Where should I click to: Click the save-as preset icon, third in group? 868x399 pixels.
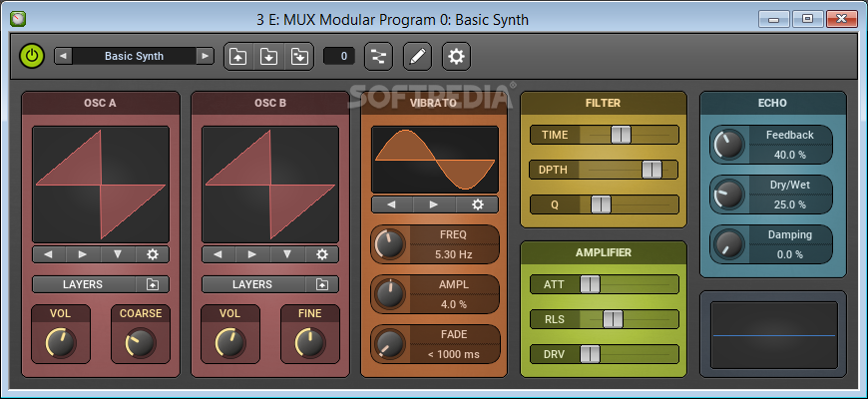point(299,57)
